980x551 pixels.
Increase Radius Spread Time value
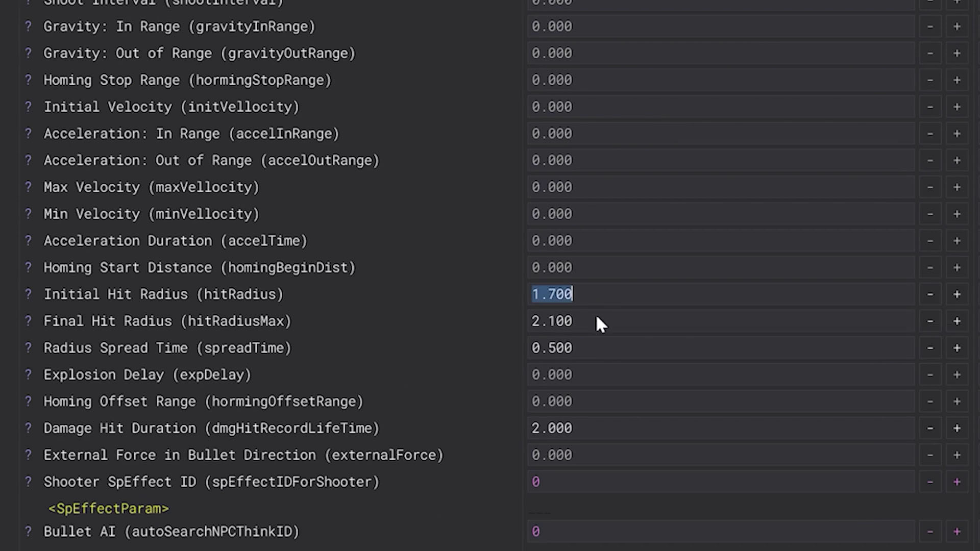pyautogui.click(x=957, y=348)
